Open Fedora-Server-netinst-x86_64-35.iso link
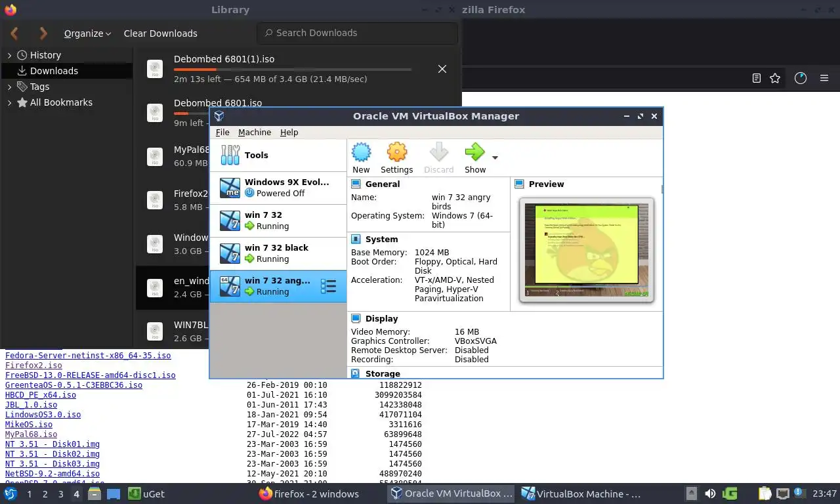This screenshot has height=504, width=840. [x=88, y=356]
